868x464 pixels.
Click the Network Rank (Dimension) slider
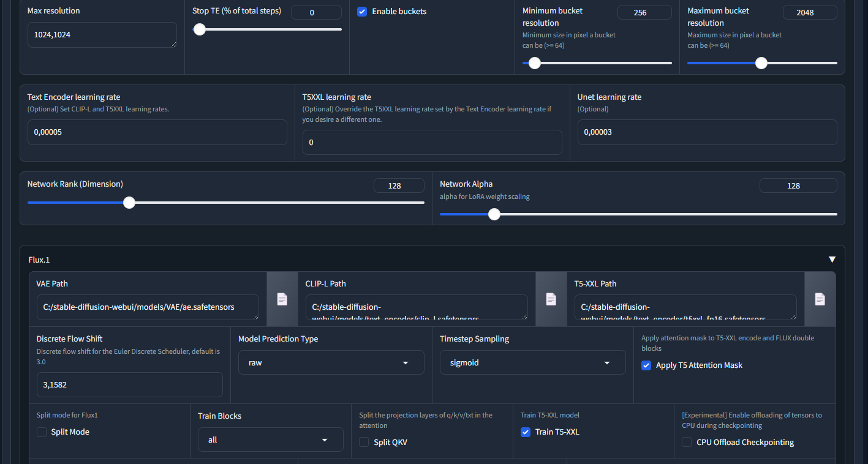[x=226, y=203]
